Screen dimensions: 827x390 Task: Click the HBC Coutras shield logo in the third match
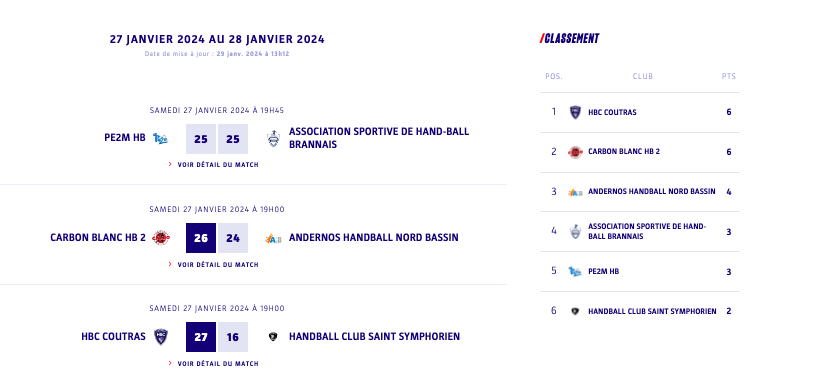161,337
